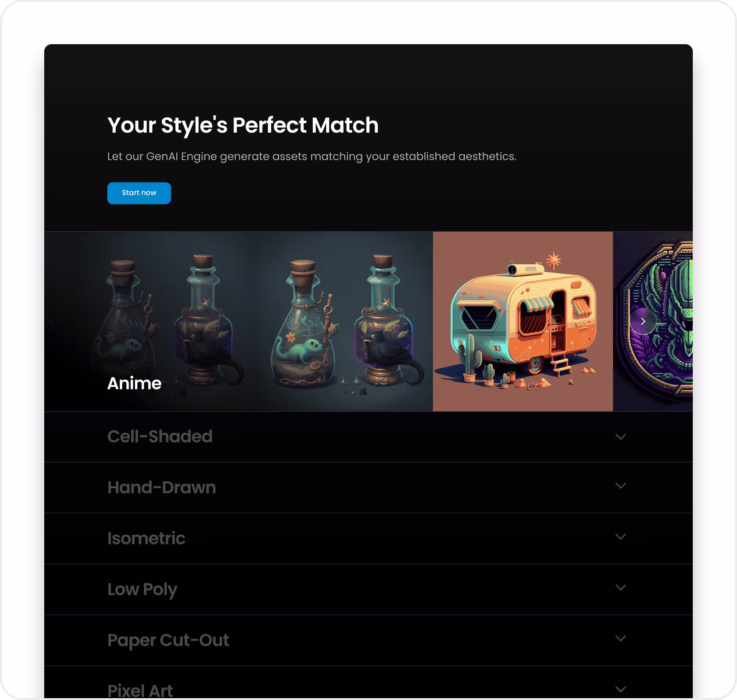
Task: Select the camper van thumbnail image
Action: tap(523, 321)
